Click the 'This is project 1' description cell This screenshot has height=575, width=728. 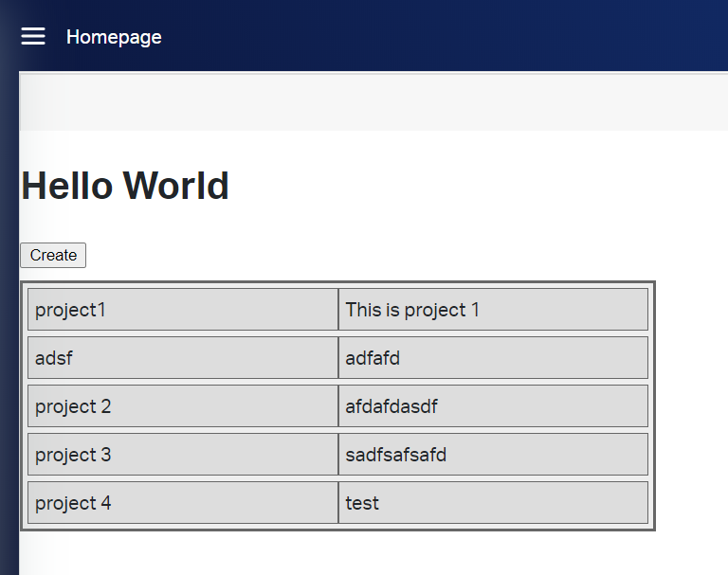point(493,310)
